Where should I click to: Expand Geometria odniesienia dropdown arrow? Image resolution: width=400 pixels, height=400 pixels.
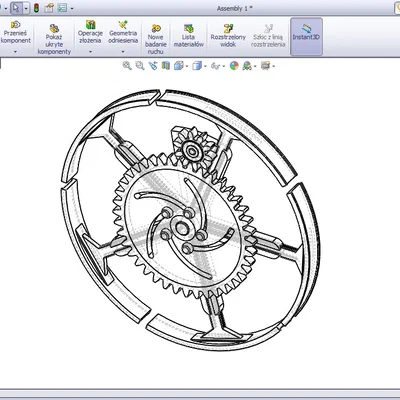pyautogui.click(x=123, y=52)
